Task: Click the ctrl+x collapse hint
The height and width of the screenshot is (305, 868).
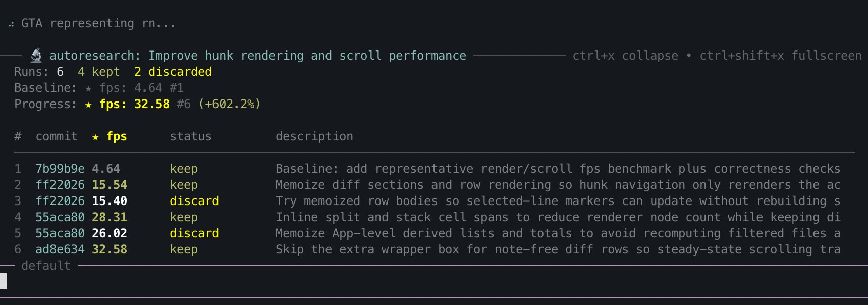Action: (625, 56)
